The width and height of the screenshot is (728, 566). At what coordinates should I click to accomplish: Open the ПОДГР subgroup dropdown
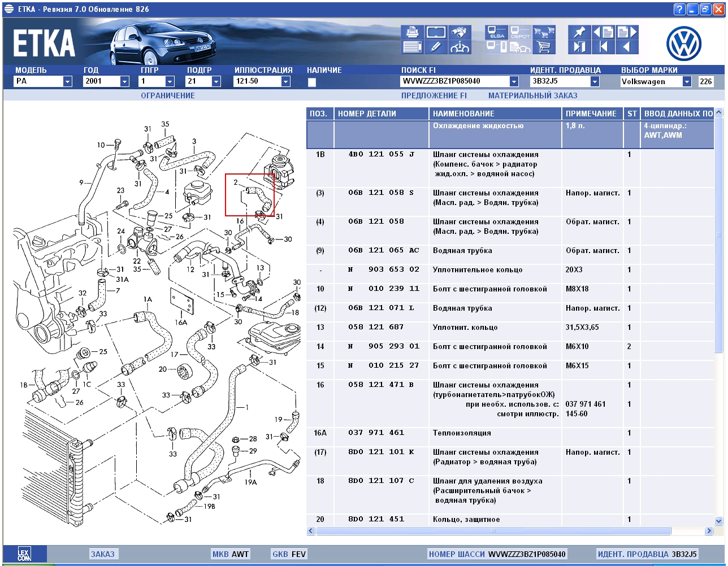coord(216,81)
